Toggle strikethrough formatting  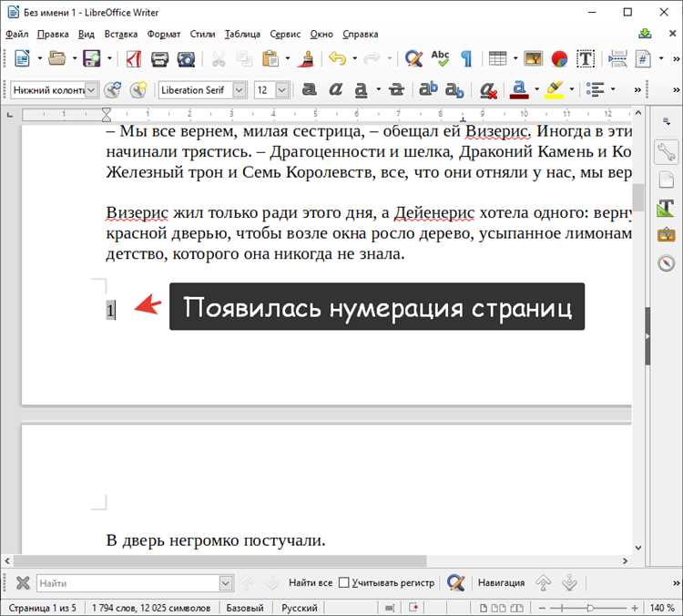[396, 89]
